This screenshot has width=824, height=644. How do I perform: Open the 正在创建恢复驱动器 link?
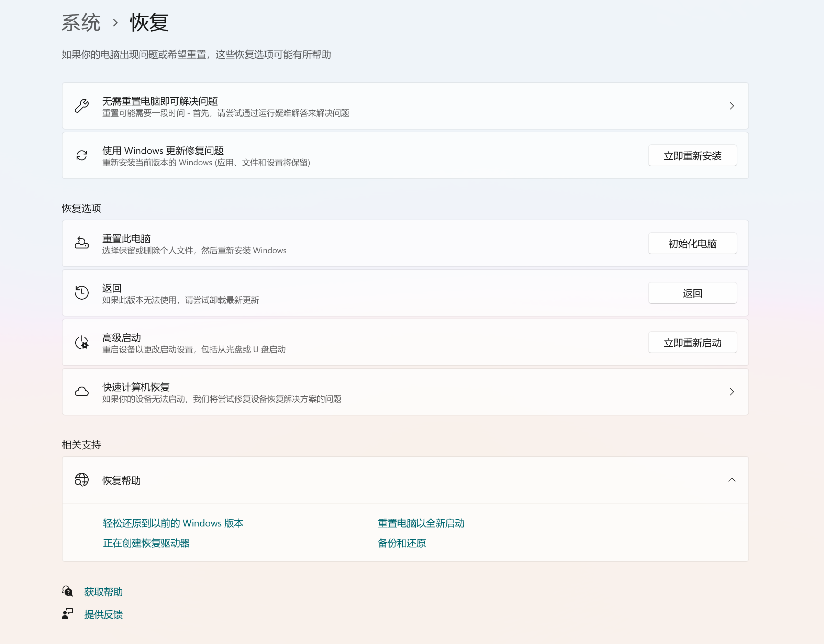146,543
